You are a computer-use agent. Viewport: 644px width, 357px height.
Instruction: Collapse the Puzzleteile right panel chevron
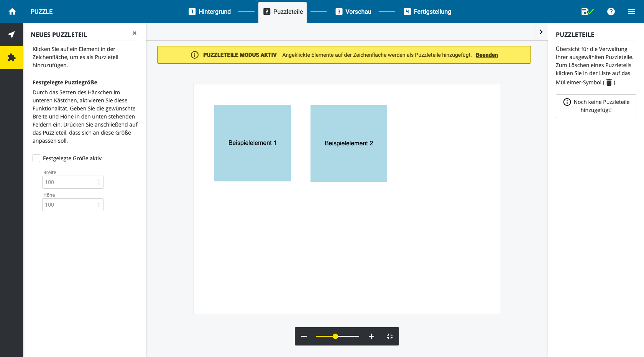pos(541,32)
